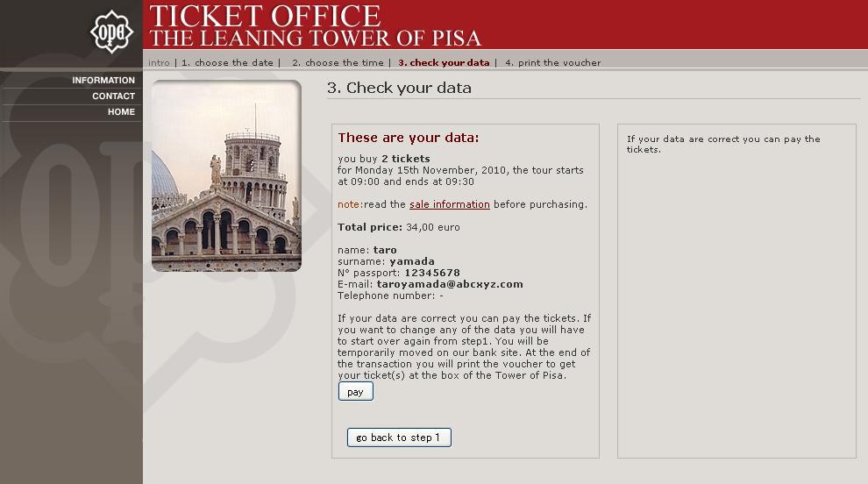Viewport: 868px width, 484px height.
Task: Go to step 1. choose the date
Action: click(227, 63)
